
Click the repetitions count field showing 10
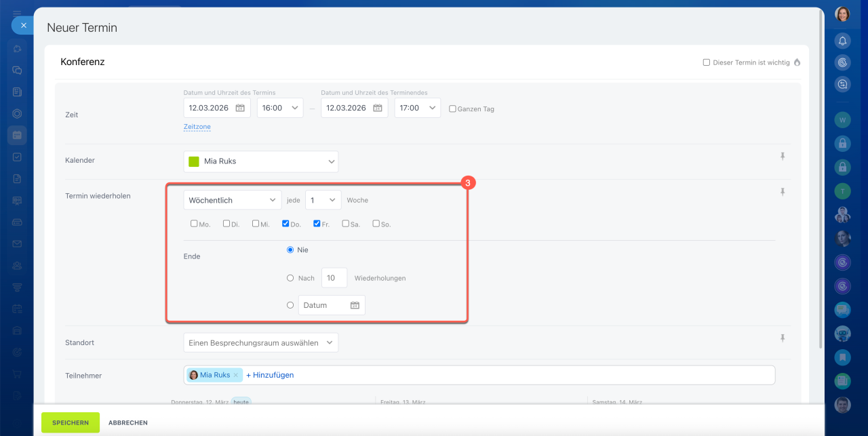(334, 278)
